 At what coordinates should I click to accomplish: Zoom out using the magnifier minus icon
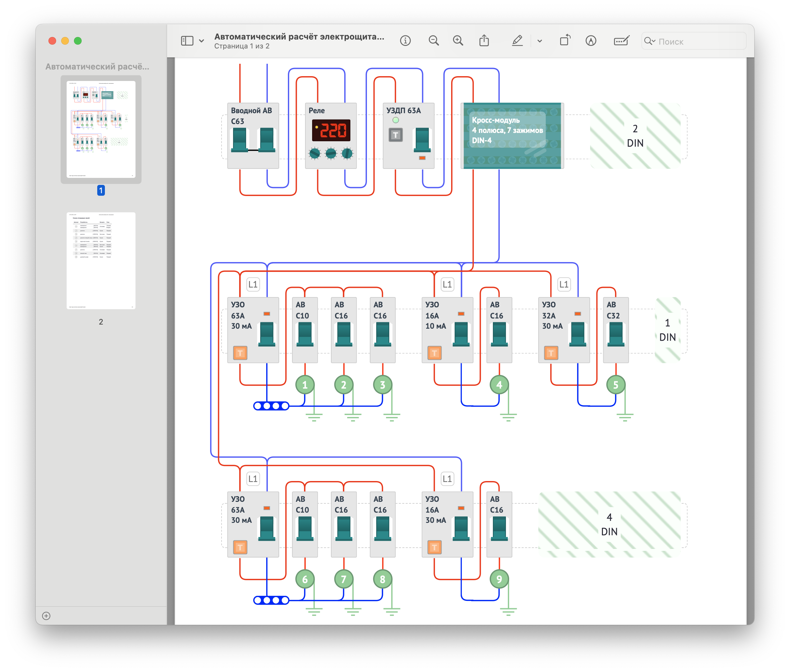pyautogui.click(x=434, y=41)
